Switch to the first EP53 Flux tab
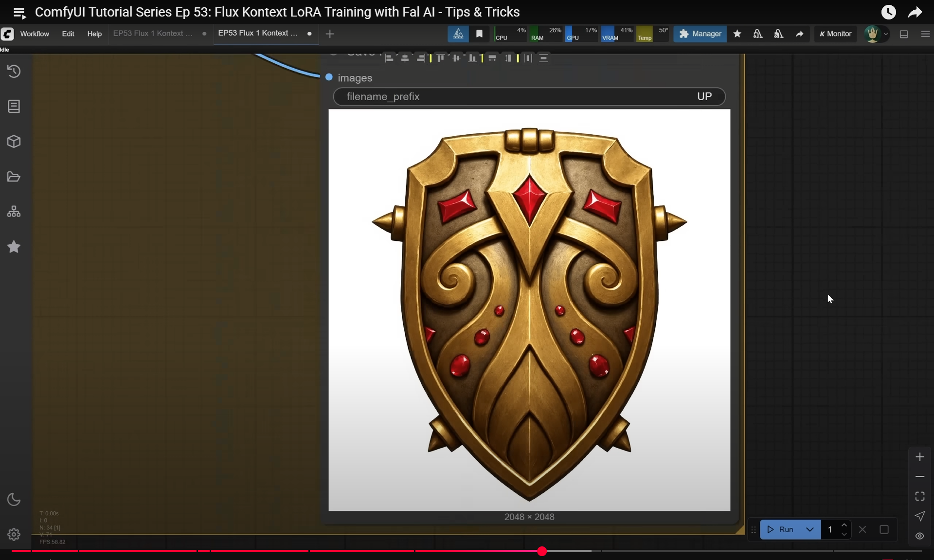934x560 pixels. pos(153,34)
